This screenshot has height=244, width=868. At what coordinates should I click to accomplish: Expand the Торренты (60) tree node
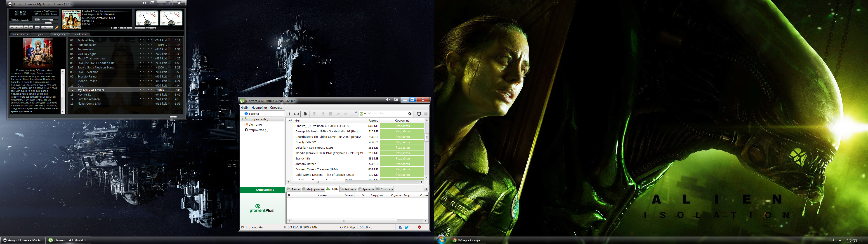pyautogui.click(x=243, y=119)
